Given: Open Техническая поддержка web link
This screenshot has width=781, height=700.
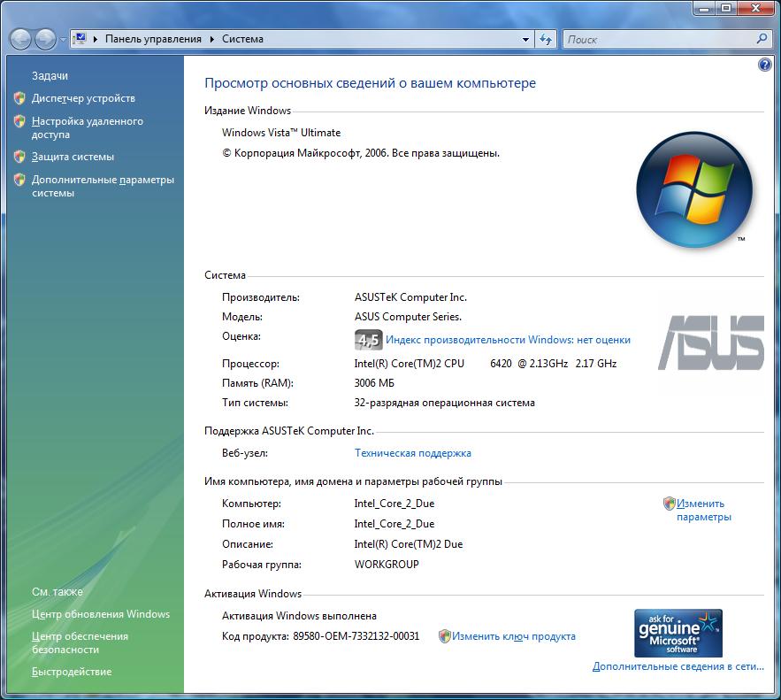Looking at the screenshot, I should pyautogui.click(x=413, y=453).
